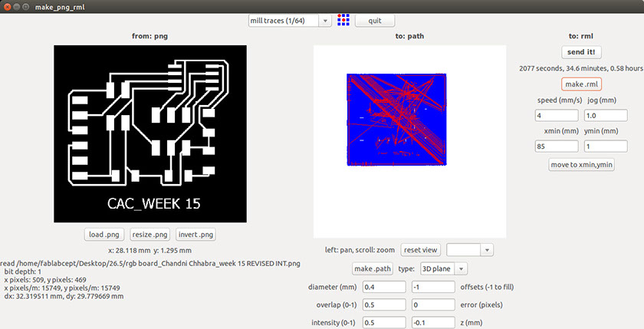Viewport: 644px width, 329px height.
Task: Click the 'x pixels/m: 15749' line
Action: (x=61, y=288)
